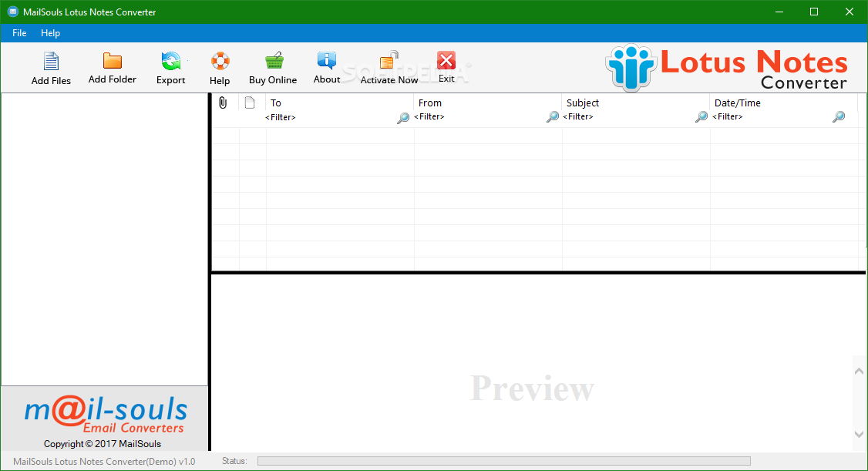Start conversion with the Export icon
This screenshot has height=471, width=868.
coord(171,61)
